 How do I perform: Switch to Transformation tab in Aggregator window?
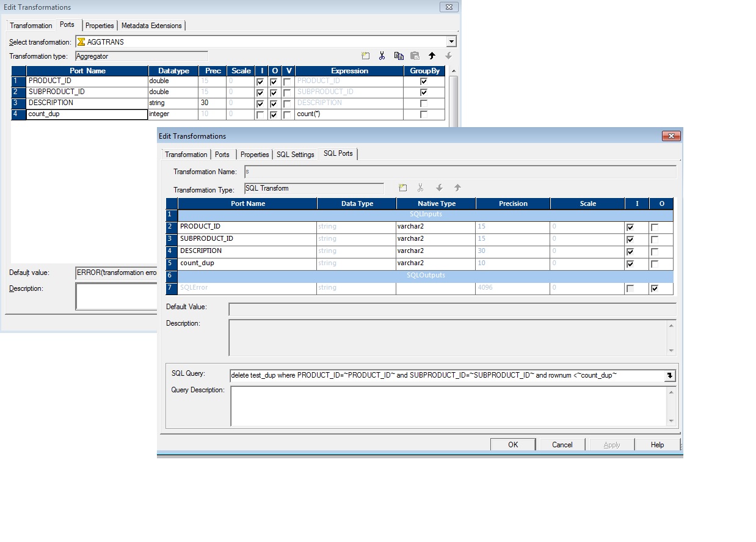[31, 26]
